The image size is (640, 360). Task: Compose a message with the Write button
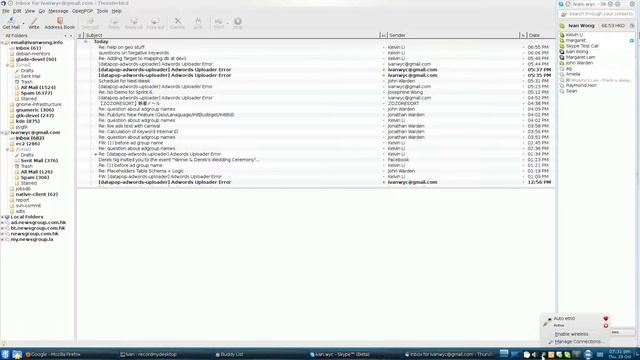34,23
